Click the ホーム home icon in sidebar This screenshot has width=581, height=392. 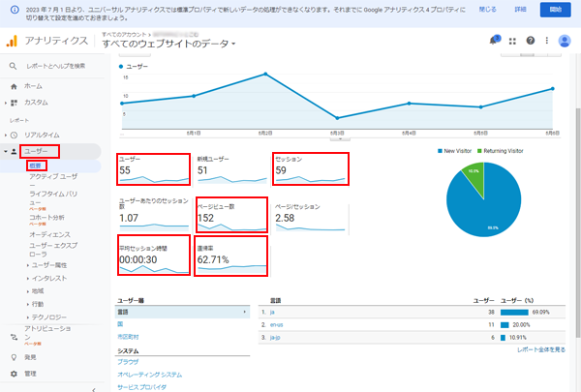tap(14, 86)
